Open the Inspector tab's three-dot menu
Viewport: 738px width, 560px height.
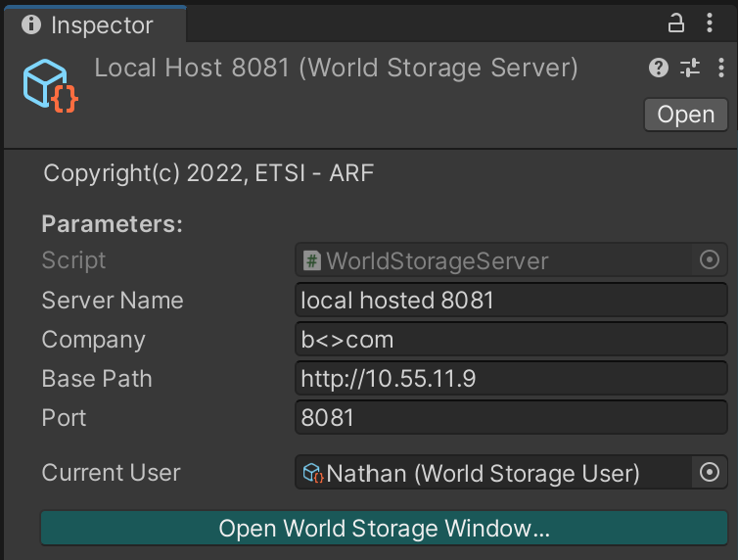click(x=711, y=23)
